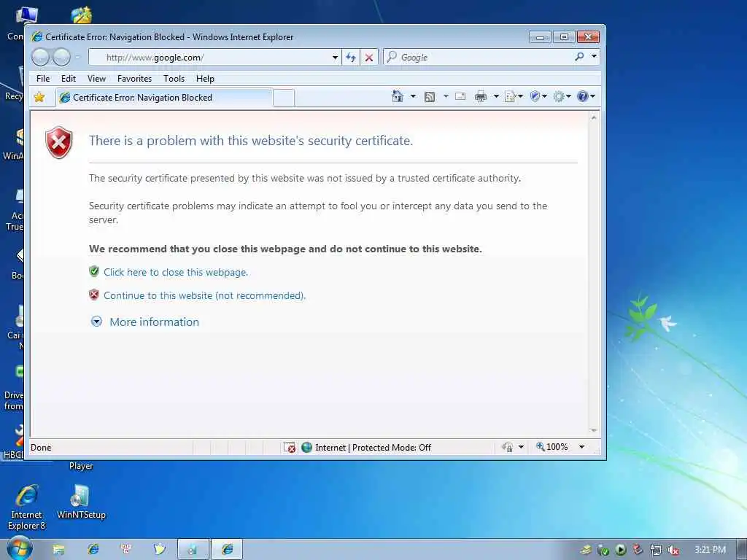
Task: Open pinned Internet Explorer taskbar icon
Action: (x=93, y=550)
